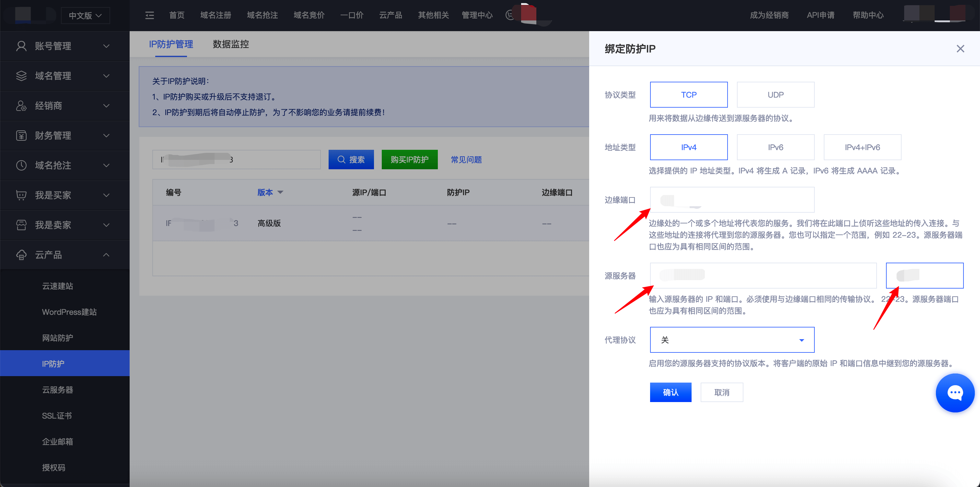The width and height of the screenshot is (980, 487).
Task: Click the sidebar collapse hamburger icon
Action: click(149, 15)
